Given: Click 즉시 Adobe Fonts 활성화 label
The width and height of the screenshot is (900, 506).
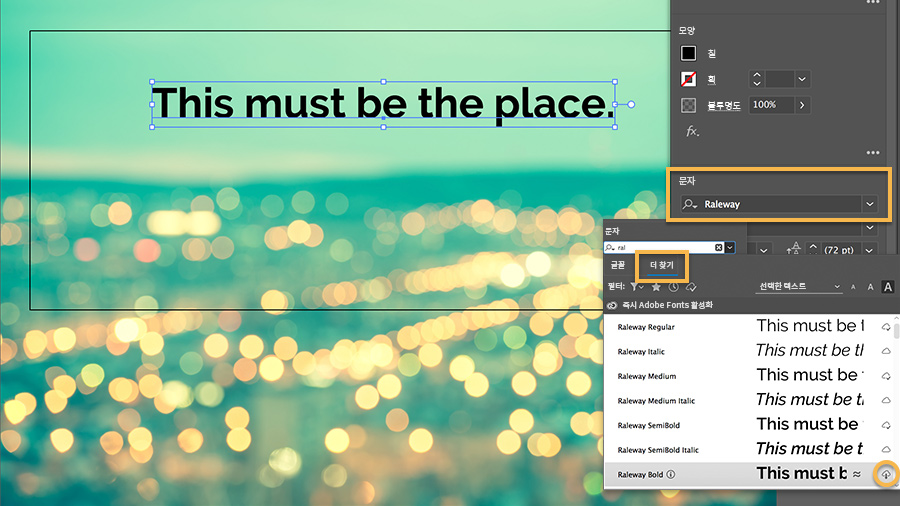Looking at the screenshot, I should [668, 305].
